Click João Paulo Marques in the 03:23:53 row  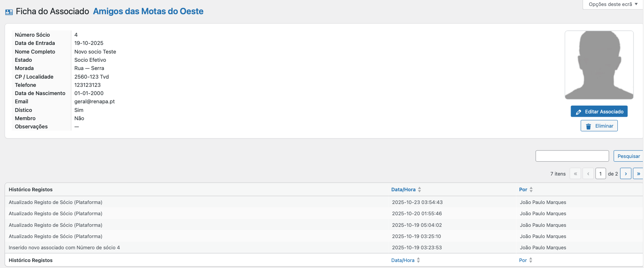pyautogui.click(x=543, y=247)
